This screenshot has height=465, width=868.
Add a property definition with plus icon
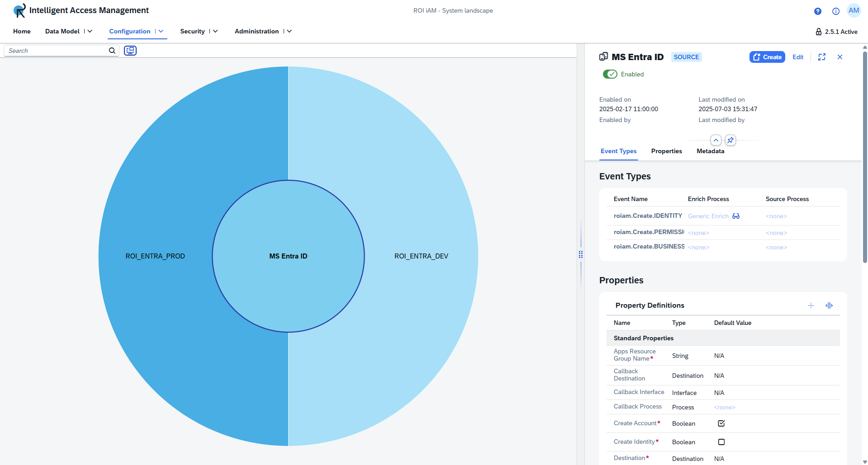click(x=811, y=305)
